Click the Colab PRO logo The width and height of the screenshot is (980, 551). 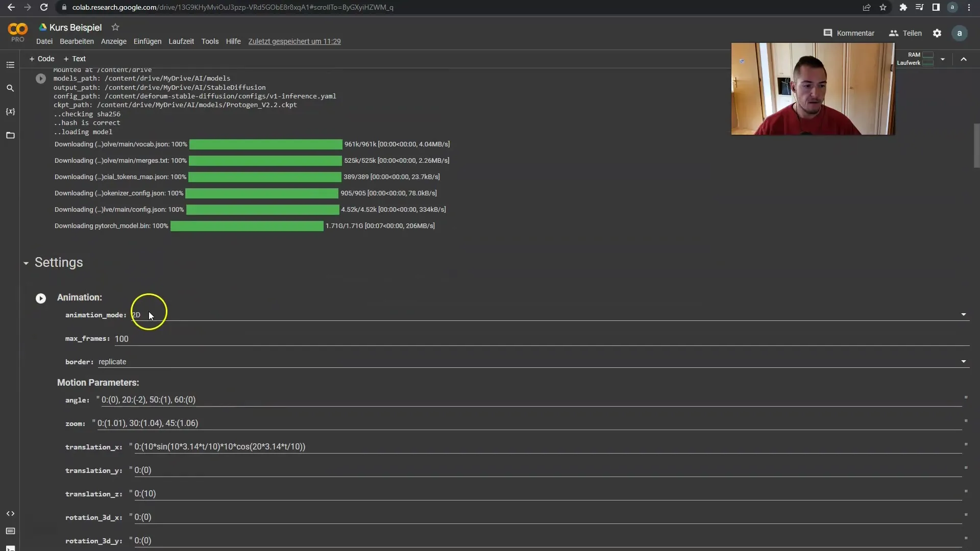coord(17,33)
